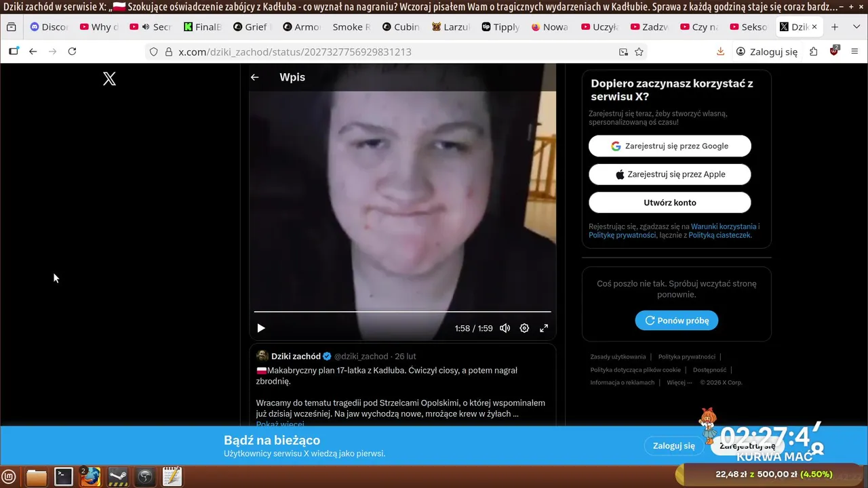Image resolution: width=868 pixels, height=488 pixels.
Task: Switch to the Nowa tab
Action: coord(550,27)
